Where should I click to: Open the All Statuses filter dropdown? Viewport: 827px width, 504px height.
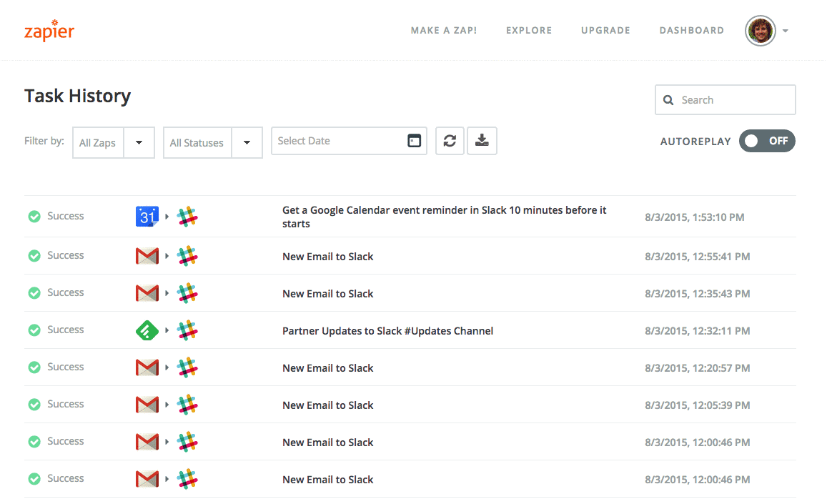pos(212,142)
